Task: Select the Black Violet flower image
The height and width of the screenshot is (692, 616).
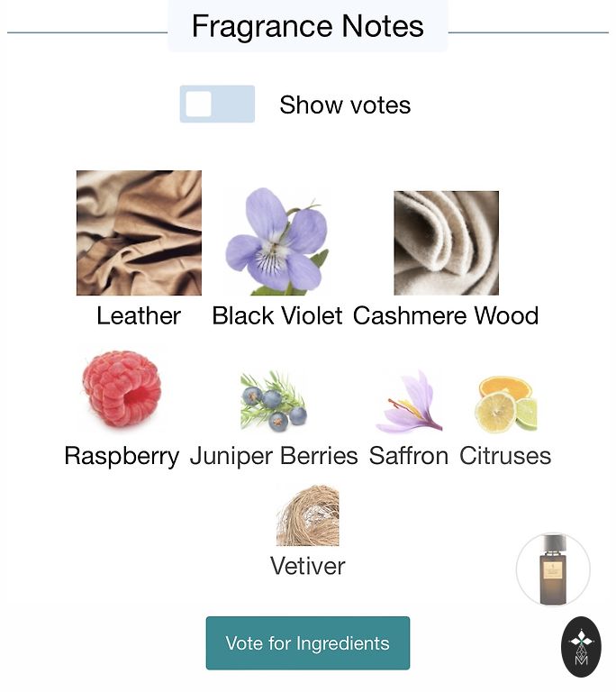Action: pyautogui.click(x=276, y=241)
